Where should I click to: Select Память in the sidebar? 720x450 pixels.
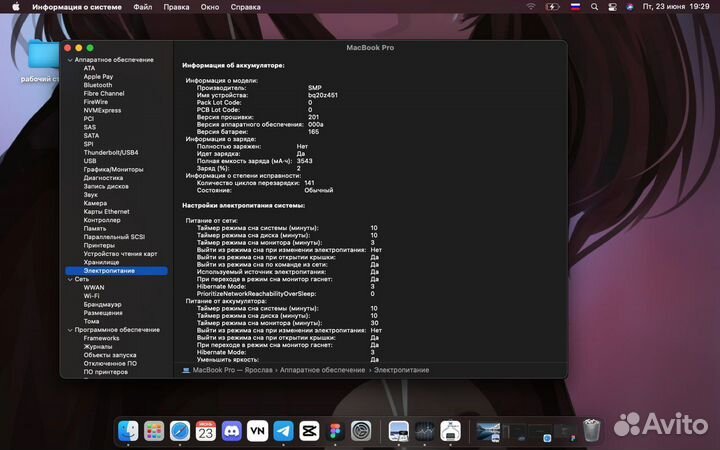[x=95, y=228]
